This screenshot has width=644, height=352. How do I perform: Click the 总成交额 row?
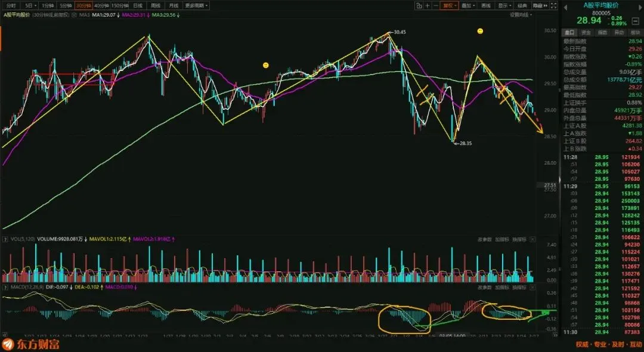602,80
